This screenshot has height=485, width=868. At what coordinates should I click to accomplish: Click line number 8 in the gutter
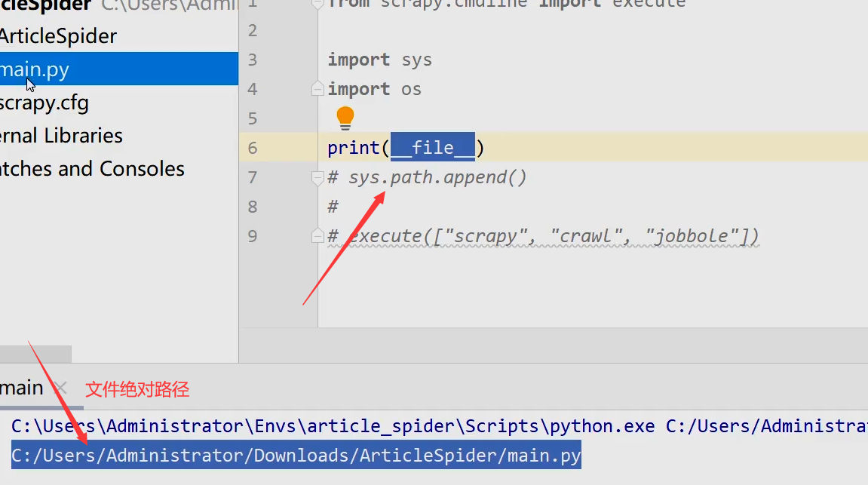point(253,207)
